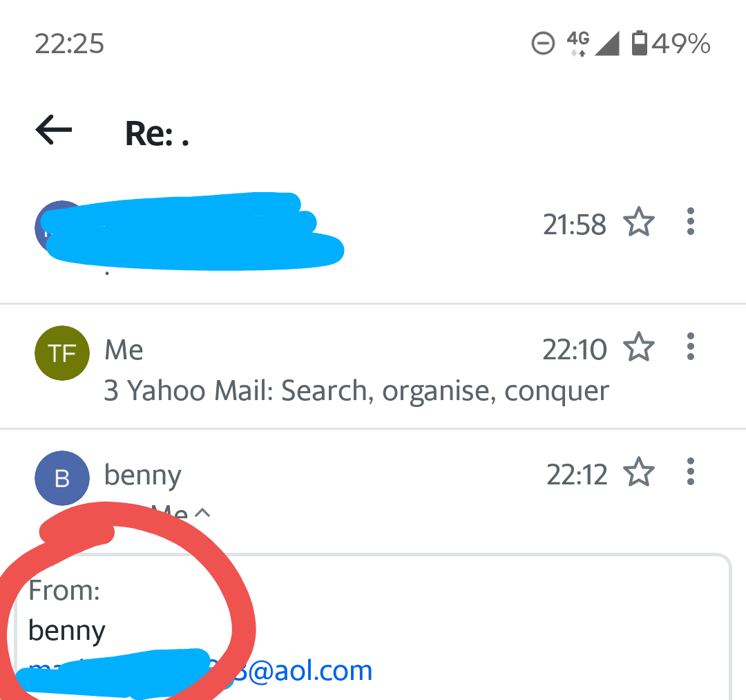Tap the TF avatar circle
This screenshot has width=746, height=700.
62,354
